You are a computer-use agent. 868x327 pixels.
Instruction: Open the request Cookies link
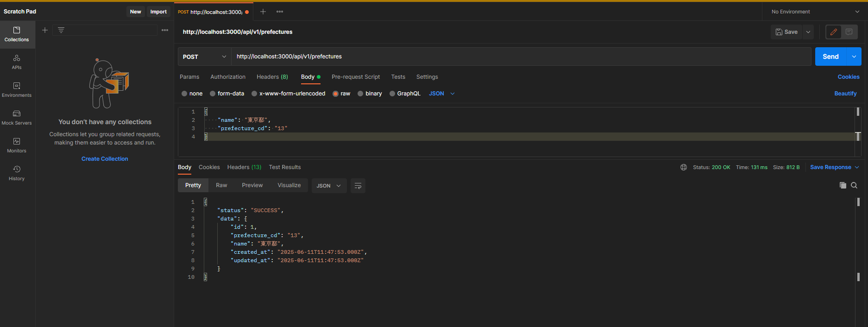849,77
